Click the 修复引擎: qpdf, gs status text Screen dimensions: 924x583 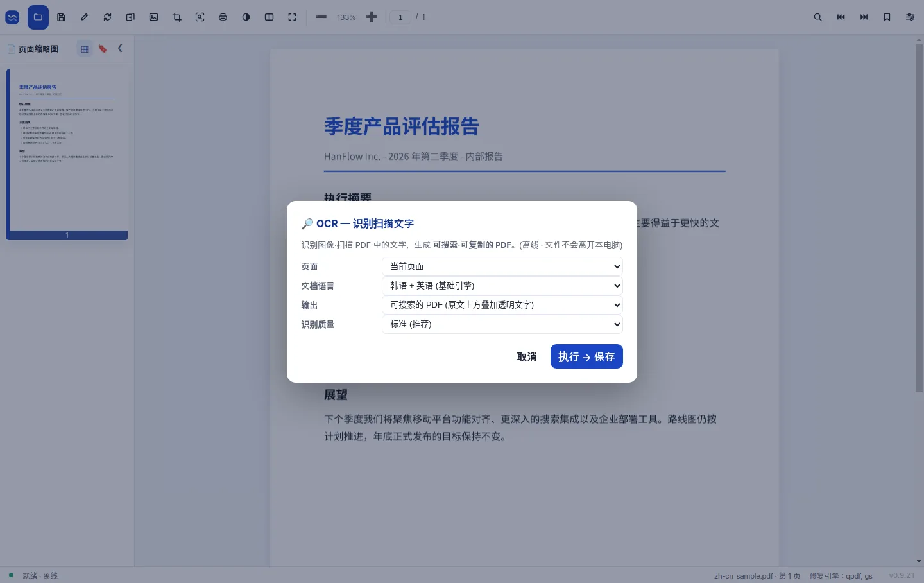click(x=841, y=576)
